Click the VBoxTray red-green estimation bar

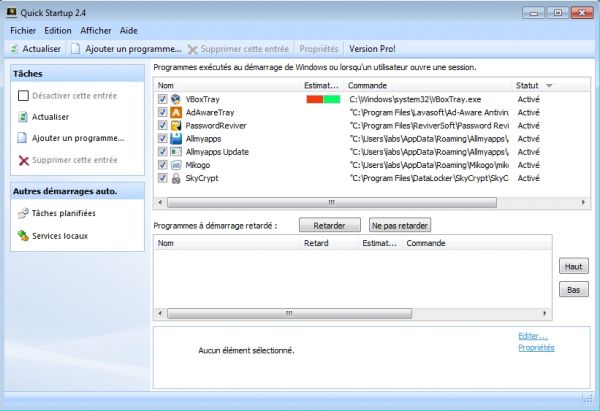coord(323,99)
